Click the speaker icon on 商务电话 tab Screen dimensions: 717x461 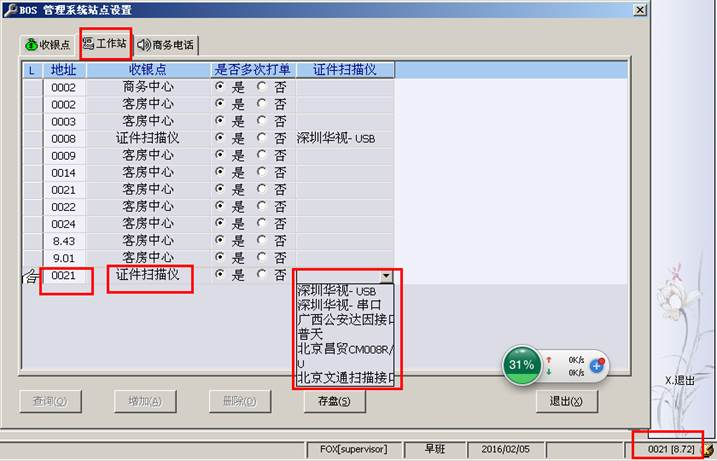(144, 45)
